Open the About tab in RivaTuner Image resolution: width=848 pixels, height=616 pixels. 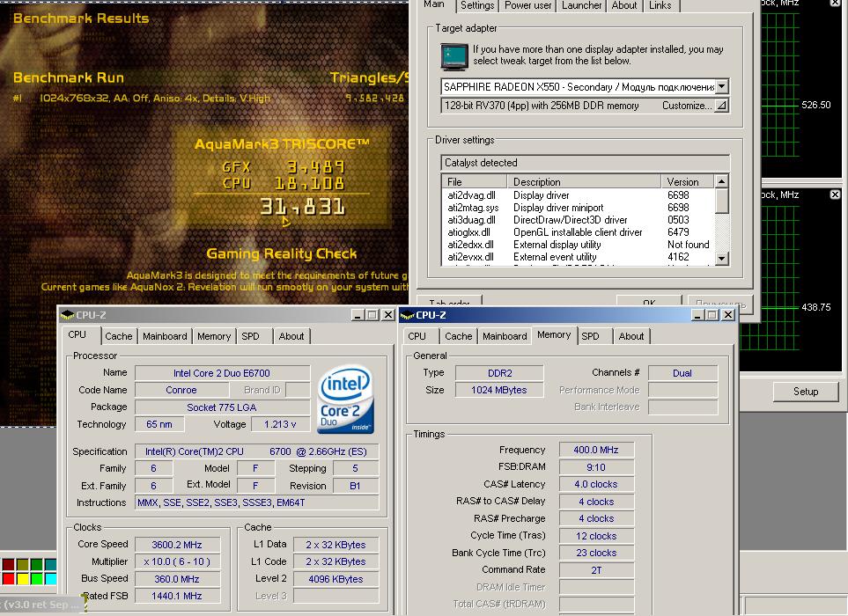pyautogui.click(x=624, y=5)
